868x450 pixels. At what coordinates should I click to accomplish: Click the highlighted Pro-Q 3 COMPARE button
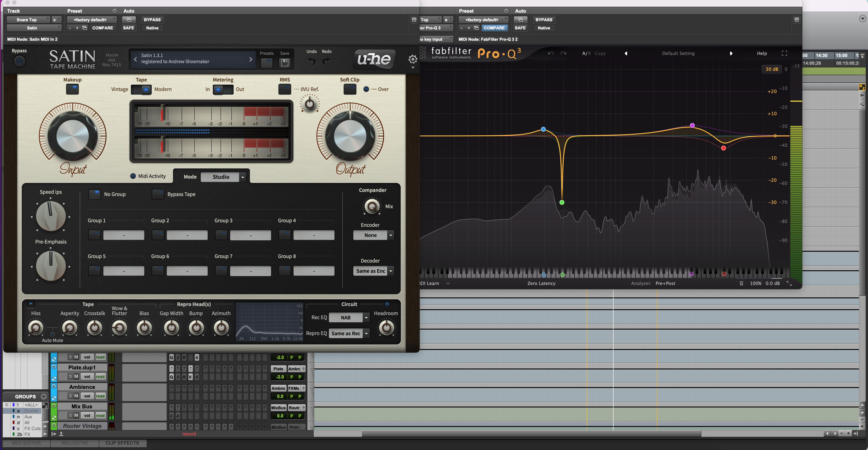pyautogui.click(x=494, y=28)
